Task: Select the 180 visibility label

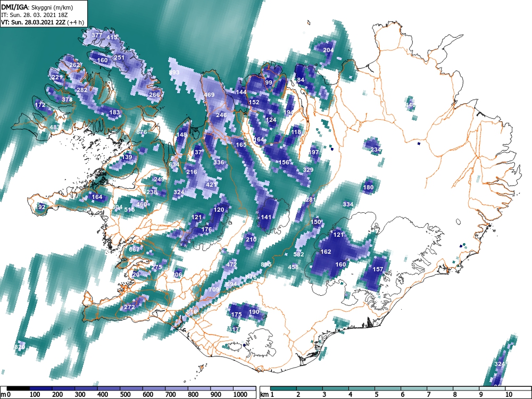Action: [x=368, y=187]
